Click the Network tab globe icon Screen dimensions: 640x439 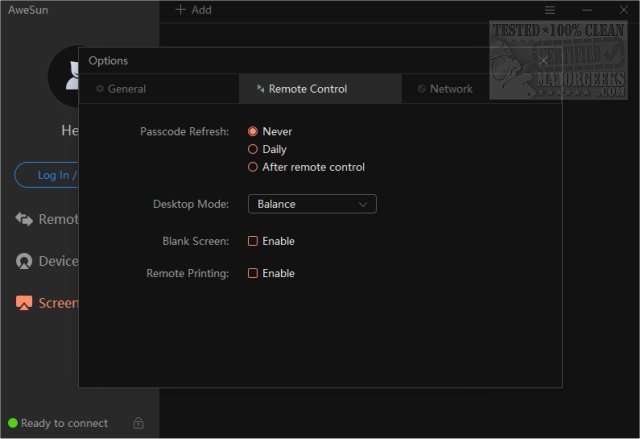tap(422, 89)
